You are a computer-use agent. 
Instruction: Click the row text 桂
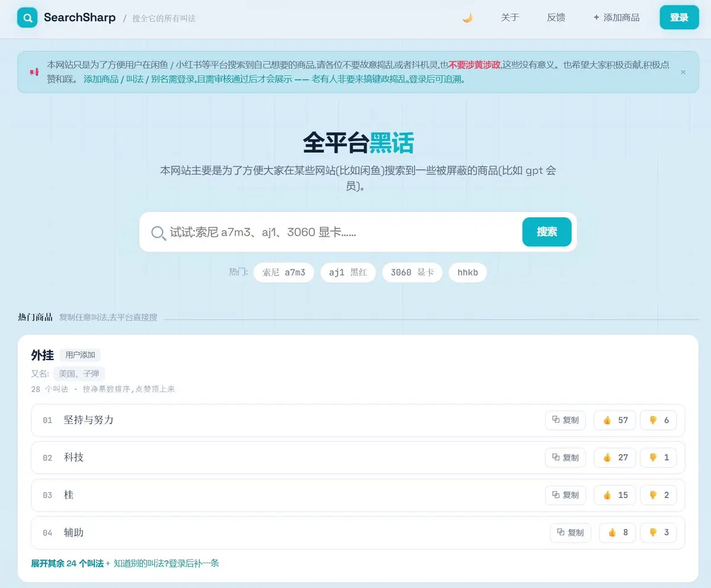pos(69,495)
